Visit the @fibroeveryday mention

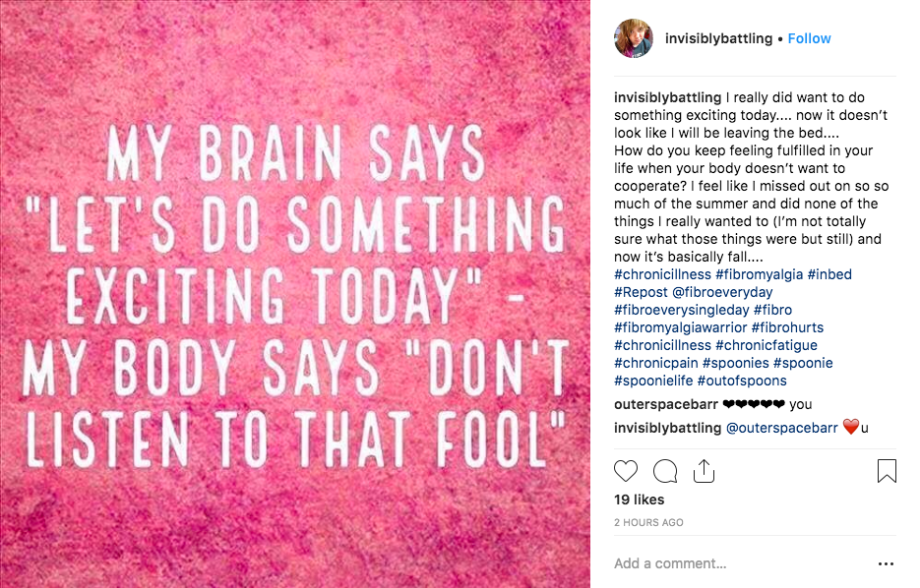[x=723, y=292]
